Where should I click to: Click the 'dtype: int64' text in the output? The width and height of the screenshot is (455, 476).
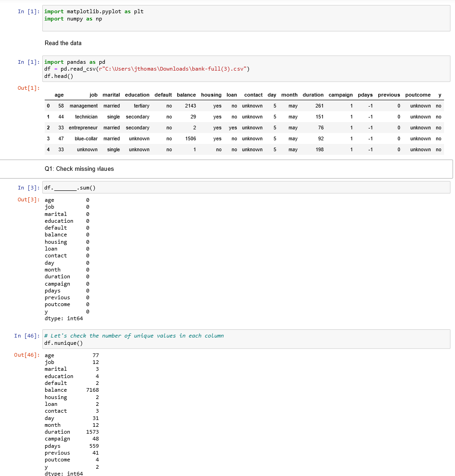[x=63, y=318]
